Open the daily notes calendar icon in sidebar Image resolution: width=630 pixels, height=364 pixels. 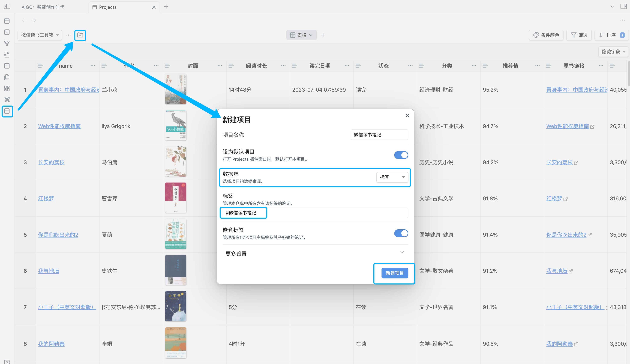pyautogui.click(x=7, y=21)
